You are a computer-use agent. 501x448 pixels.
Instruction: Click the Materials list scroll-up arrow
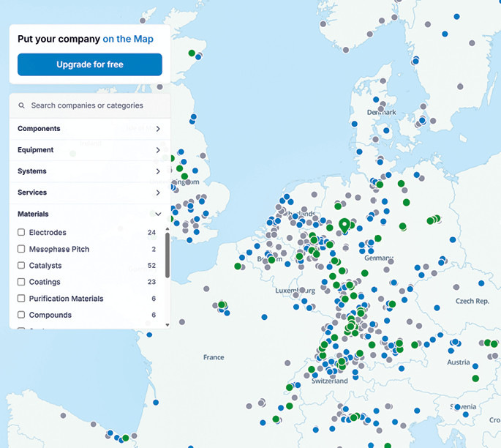(167, 229)
